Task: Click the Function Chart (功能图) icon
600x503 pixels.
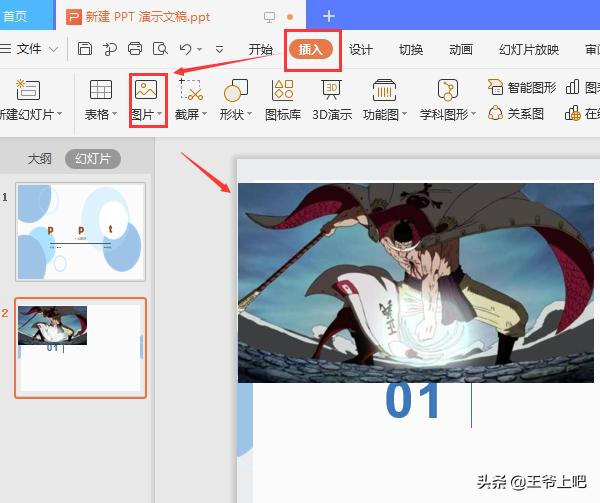Action: pos(383,90)
